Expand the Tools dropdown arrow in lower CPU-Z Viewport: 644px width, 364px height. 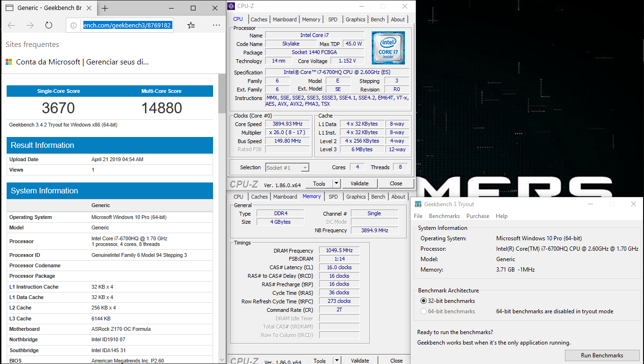337,361
